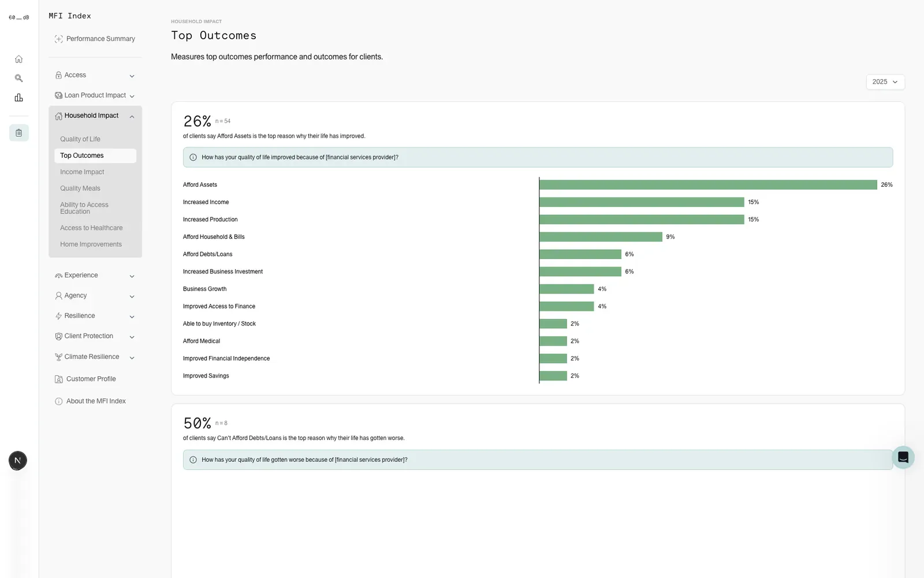Click the Resilience lightning icon

[x=58, y=316]
